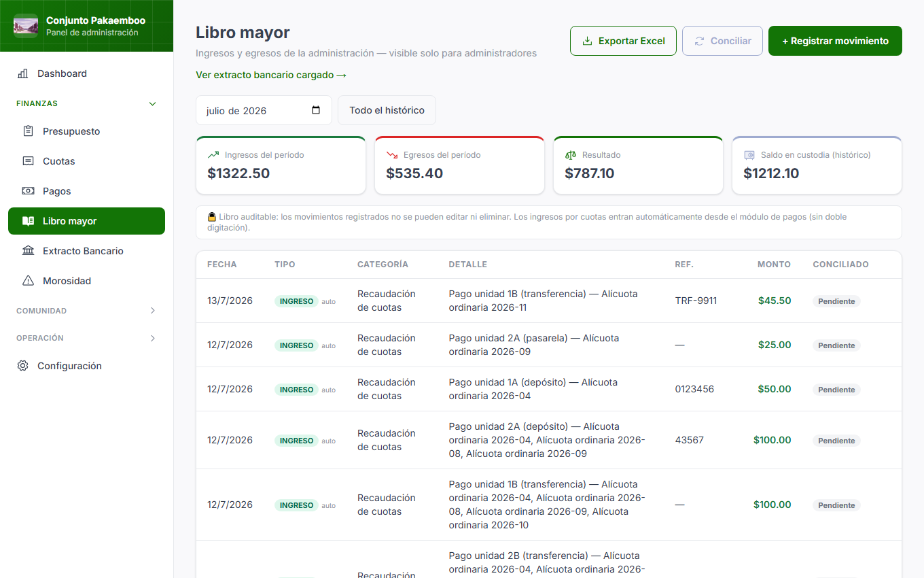The width and height of the screenshot is (924, 578).
Task: Click the balance scale icon on Resultado card
Action: point(571,155)
